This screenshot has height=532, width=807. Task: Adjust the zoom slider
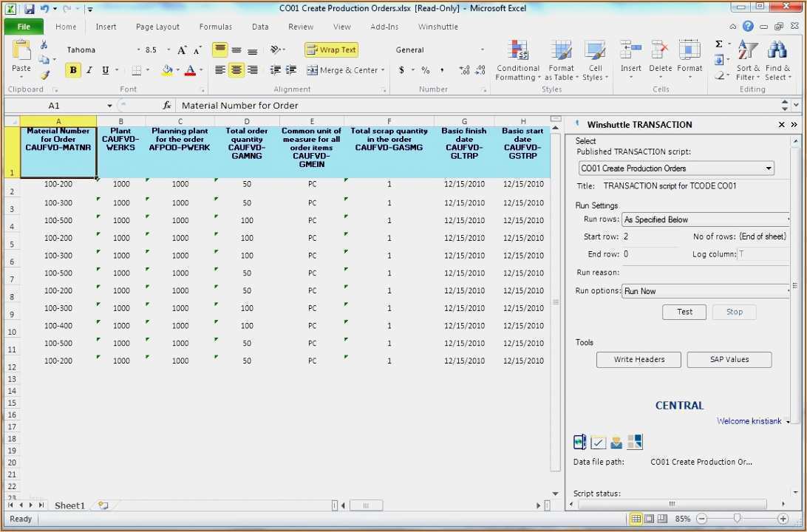point(737,519)
